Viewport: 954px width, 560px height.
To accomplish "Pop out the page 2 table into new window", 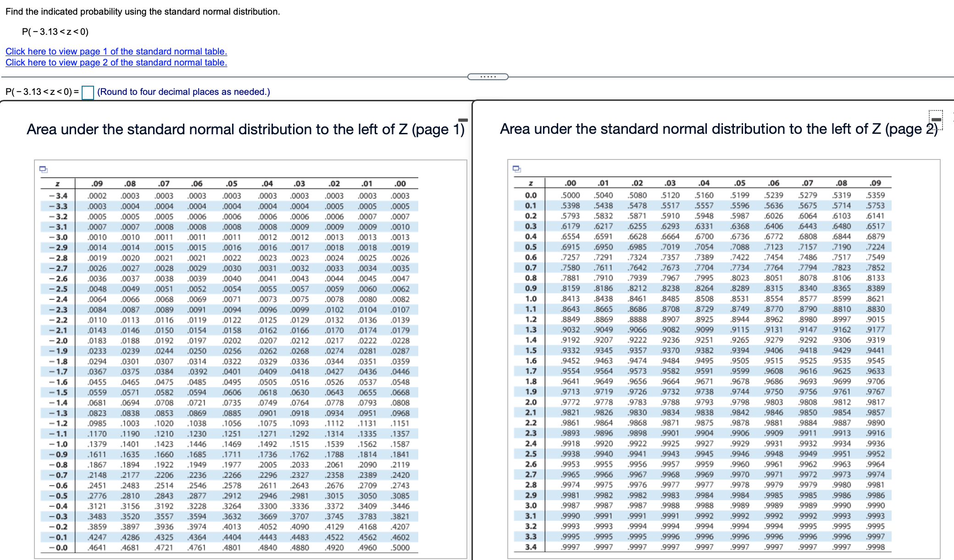I will point(517,170).
